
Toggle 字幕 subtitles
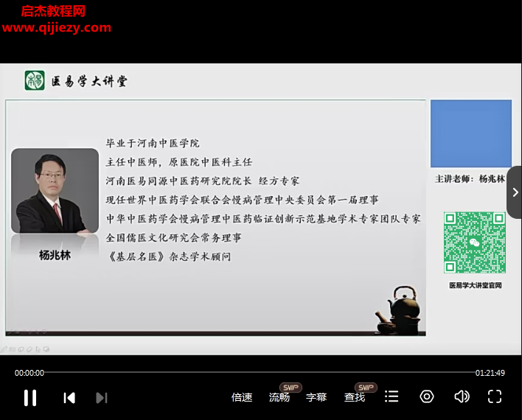point(316,397)
